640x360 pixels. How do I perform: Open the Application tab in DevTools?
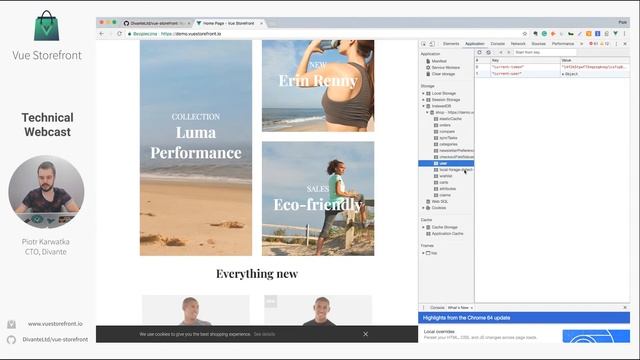pyautogui.click(x=475, y=44)
